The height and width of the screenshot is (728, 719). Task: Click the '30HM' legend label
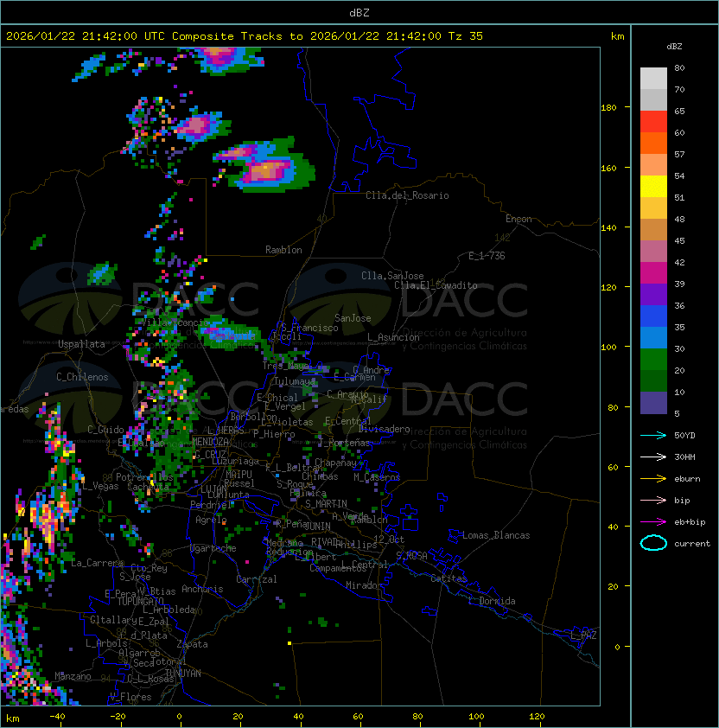coord(684,457)
